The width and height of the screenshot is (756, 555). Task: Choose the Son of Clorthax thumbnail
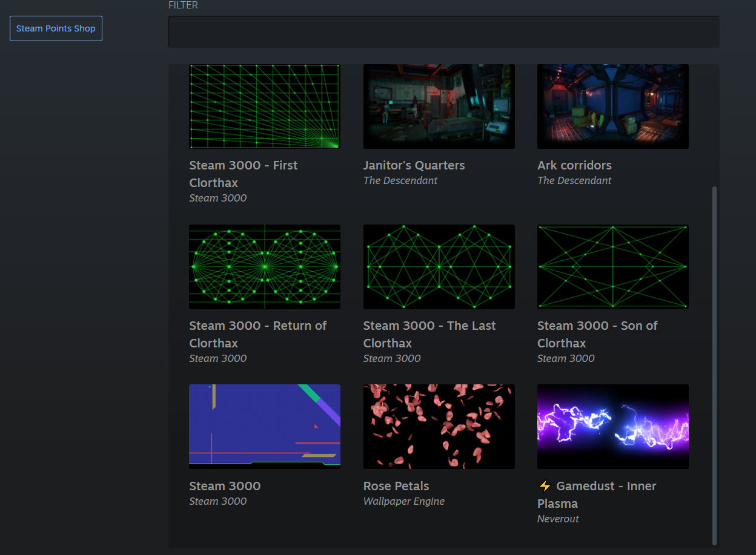(613, 267)
